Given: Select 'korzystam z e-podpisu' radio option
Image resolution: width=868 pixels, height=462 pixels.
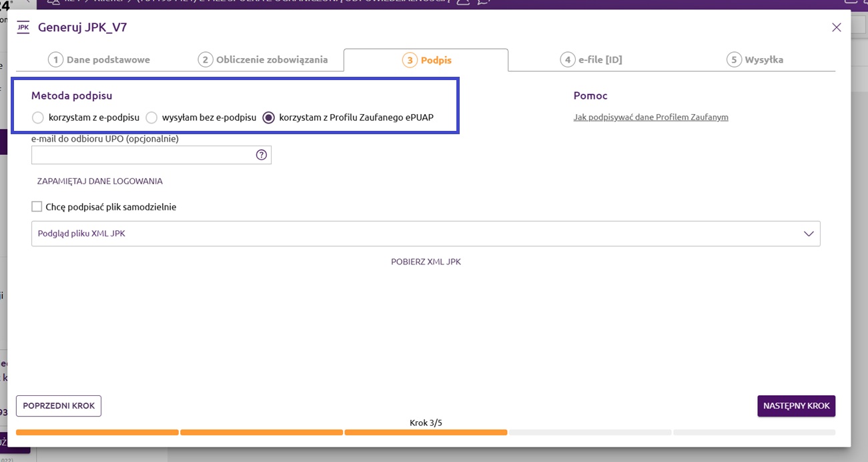Looking at the screenshot, I should point(38,118).
